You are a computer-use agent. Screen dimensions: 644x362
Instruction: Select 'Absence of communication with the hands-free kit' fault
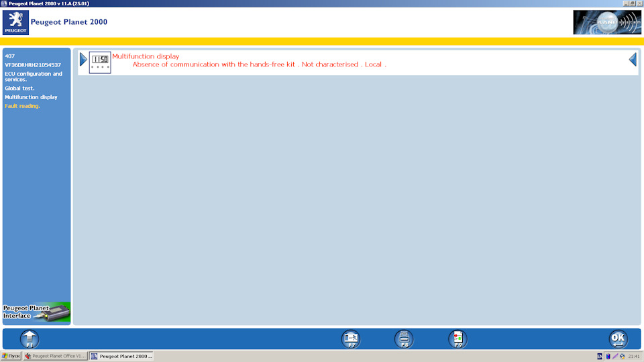point(213,64)
